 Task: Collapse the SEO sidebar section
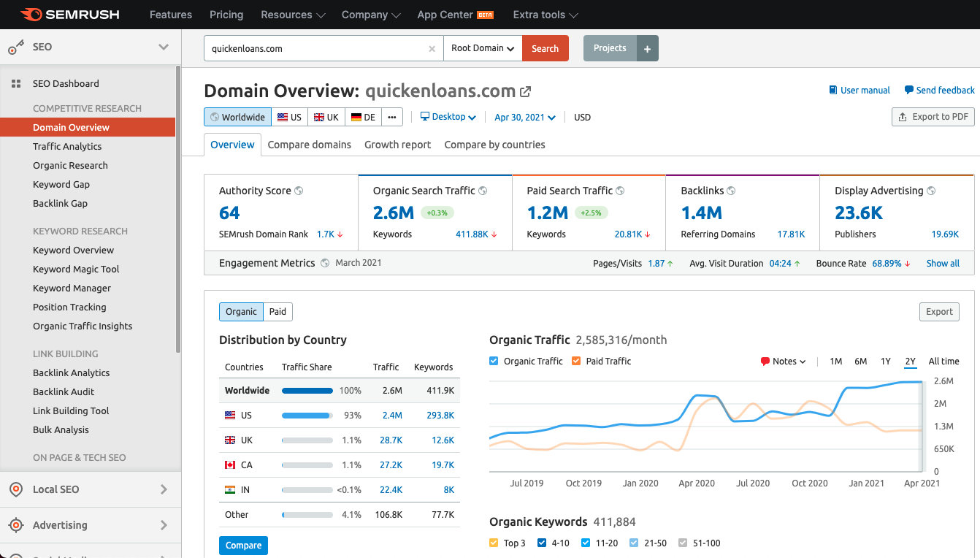(x=164, y=47)
